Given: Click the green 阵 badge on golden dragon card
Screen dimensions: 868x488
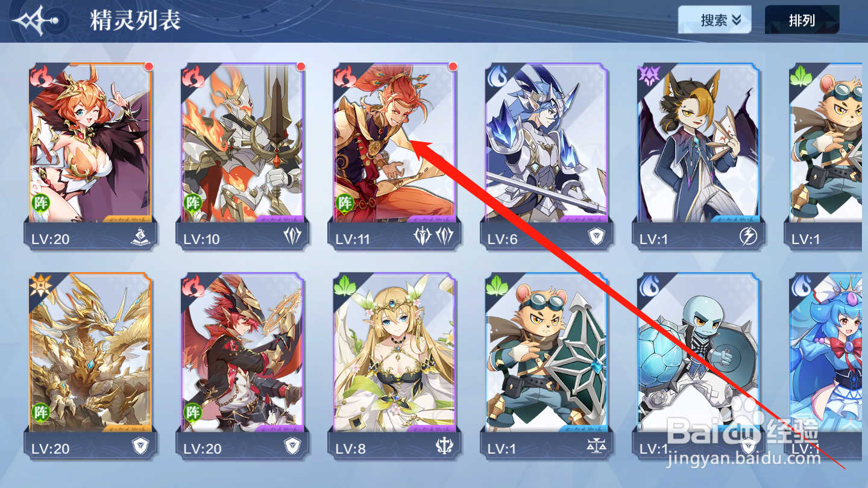Looking at the screenshot, I should click(x=40, y=412).
